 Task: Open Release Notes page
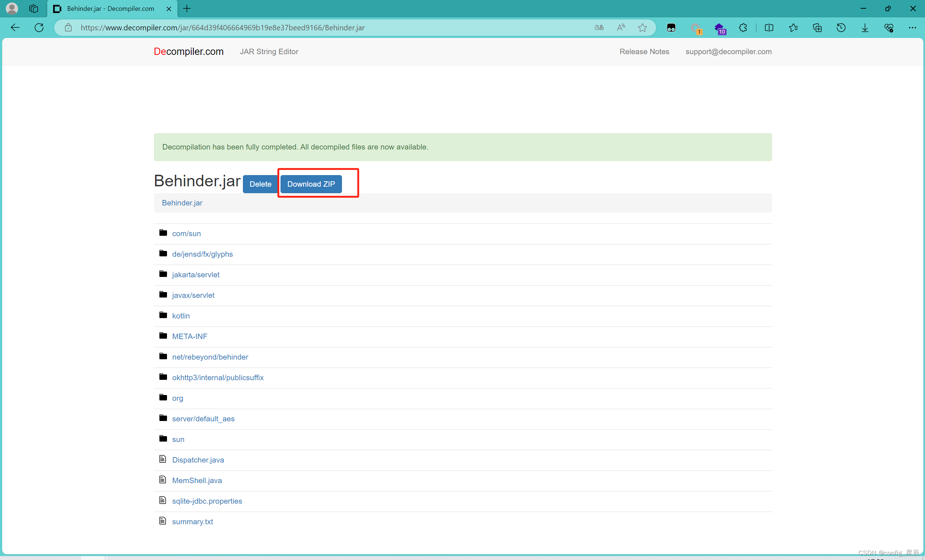pos(644,51)
